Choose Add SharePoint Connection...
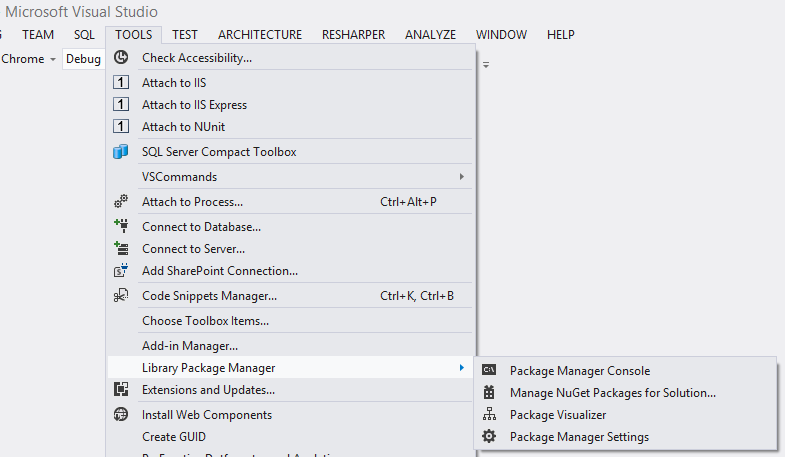 [x=291, y=271]
